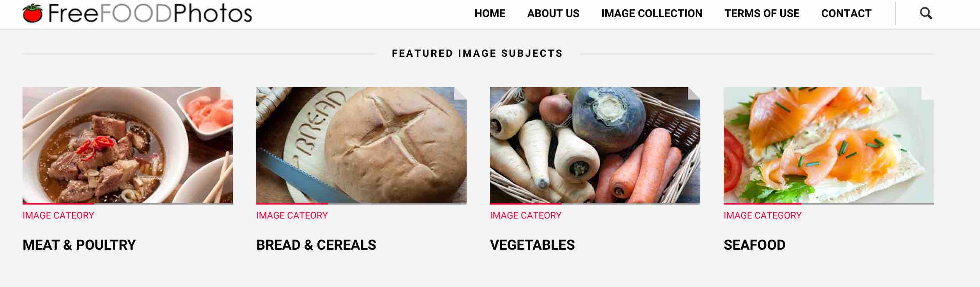Click Image Category label above Vegetables

coord(526,215)
